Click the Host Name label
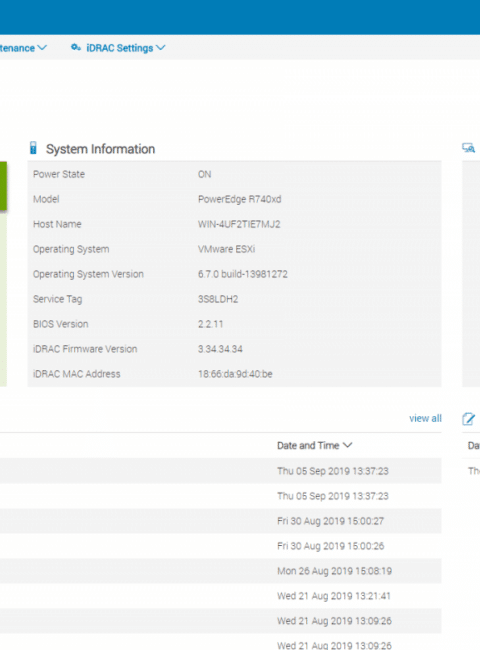Viewport: 480px width, 650px height. click(57, 224)
